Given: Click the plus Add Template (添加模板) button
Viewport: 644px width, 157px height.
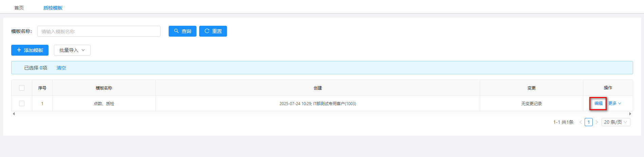Looking at the screenshot, I should (30, 50).
